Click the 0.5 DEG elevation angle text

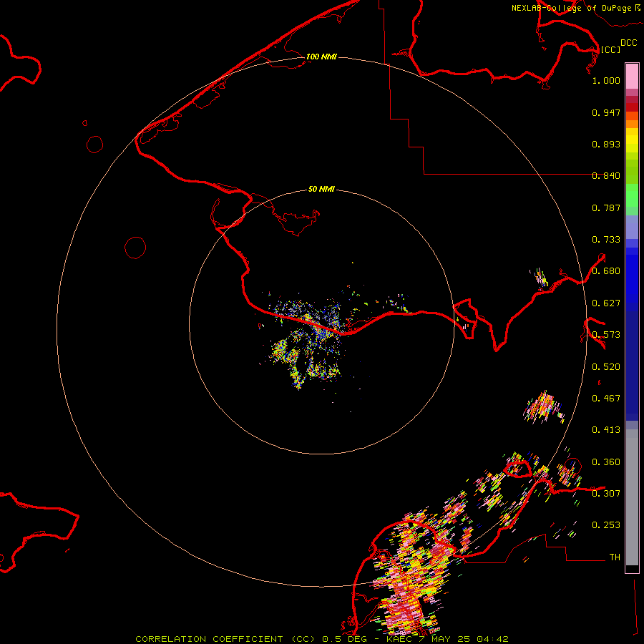point(343,639)
